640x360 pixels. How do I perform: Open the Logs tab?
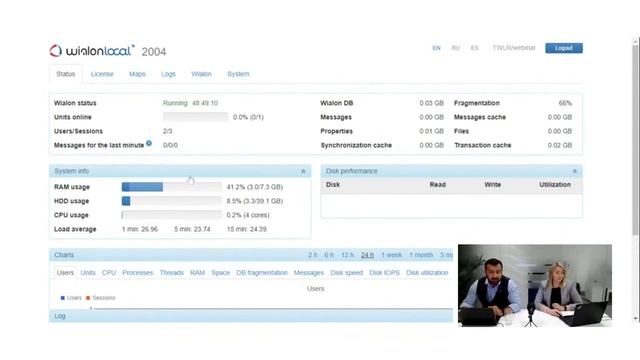click(x=168, y=74)
